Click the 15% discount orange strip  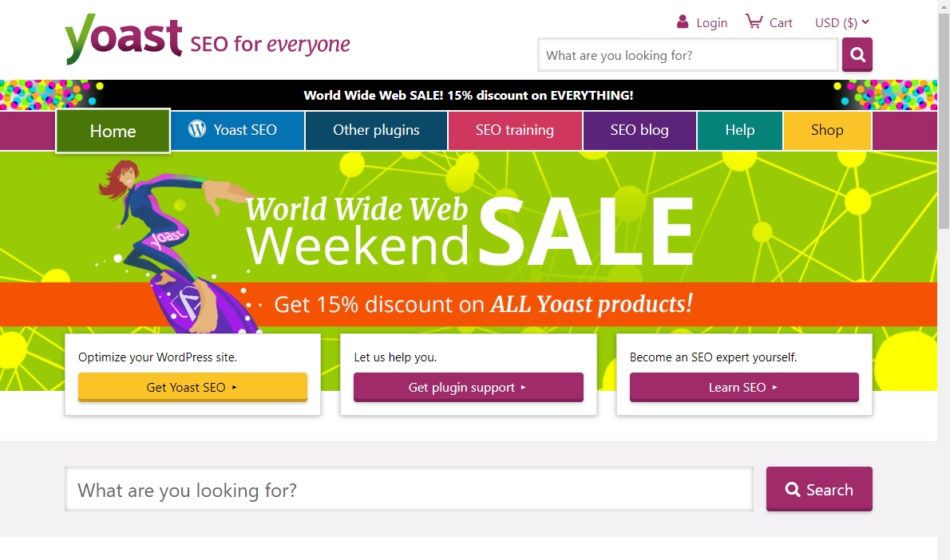[469, 304]
